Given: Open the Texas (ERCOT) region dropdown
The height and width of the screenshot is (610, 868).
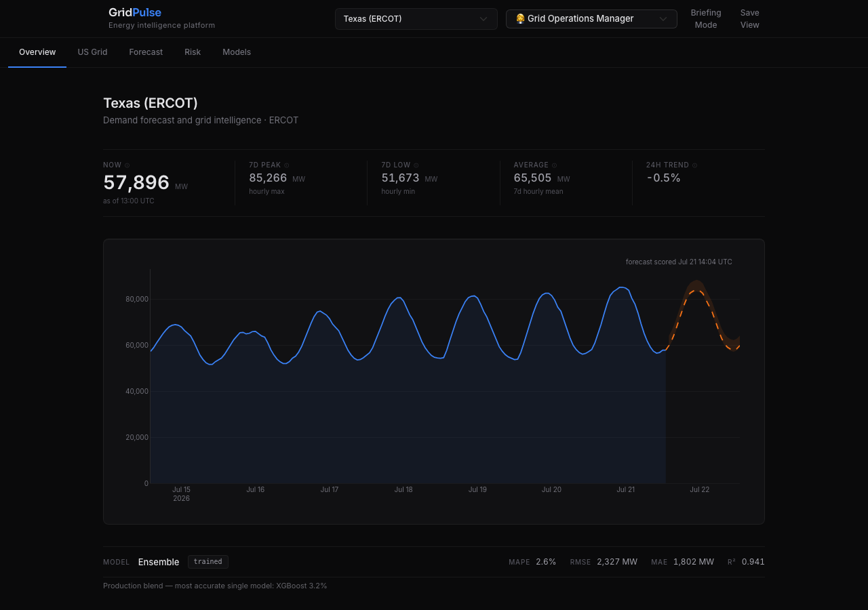Looking at the screenshot, I should 416,19.
